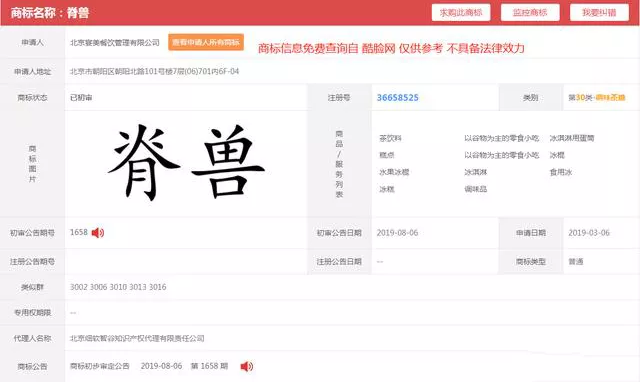The height and width of the screenshot is (387, 642).
Task: Click the 脊兽 trademark image
Action: (x=186, y=163)
